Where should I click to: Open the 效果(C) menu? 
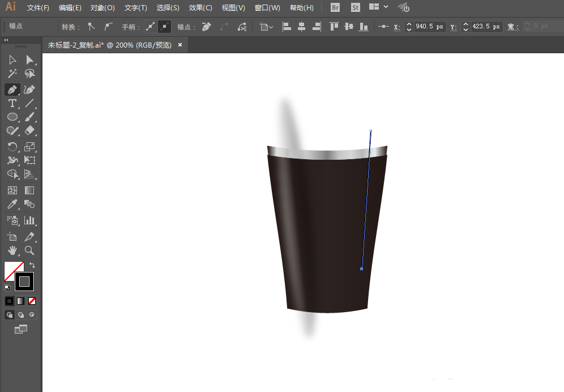[x=200, y=8]
